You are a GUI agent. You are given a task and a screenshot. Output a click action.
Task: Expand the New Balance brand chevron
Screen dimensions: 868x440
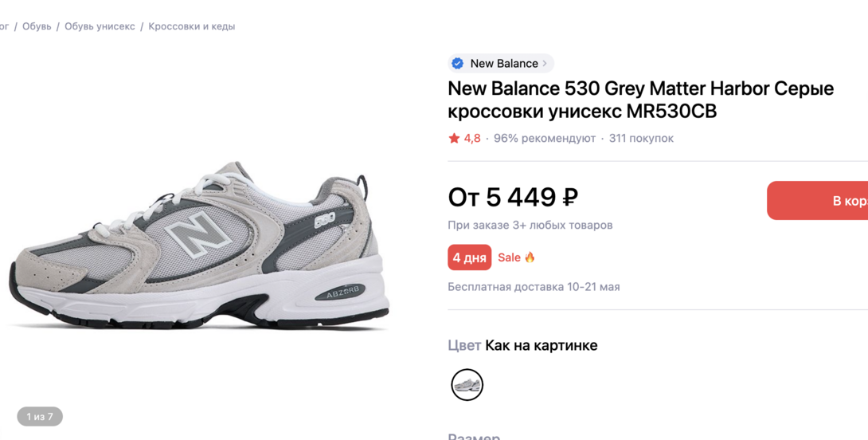(x=545, y=64)
